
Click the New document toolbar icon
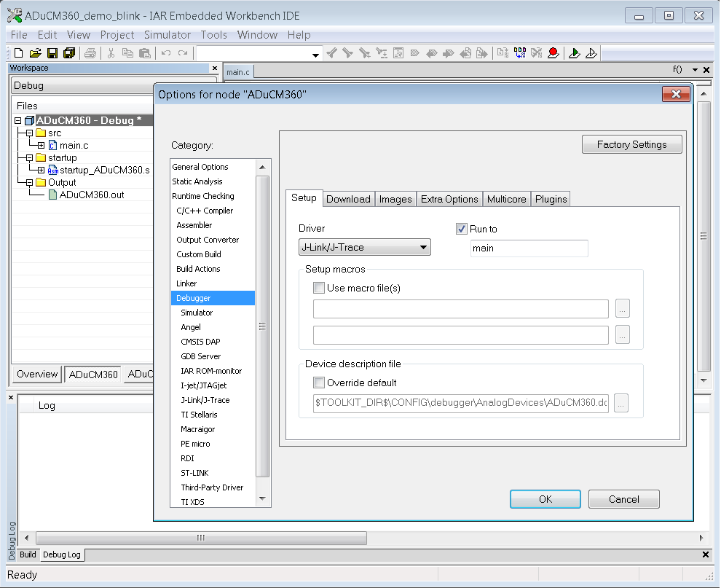tap(18, 53)
